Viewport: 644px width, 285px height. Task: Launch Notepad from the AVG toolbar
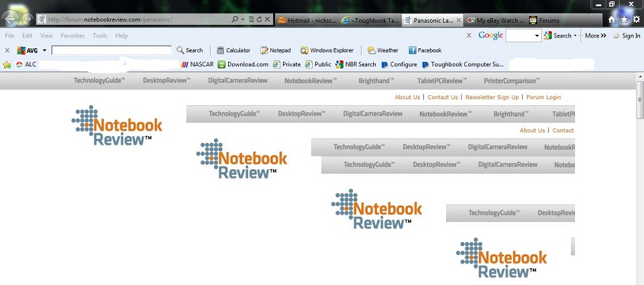click(x=276, y=50)
